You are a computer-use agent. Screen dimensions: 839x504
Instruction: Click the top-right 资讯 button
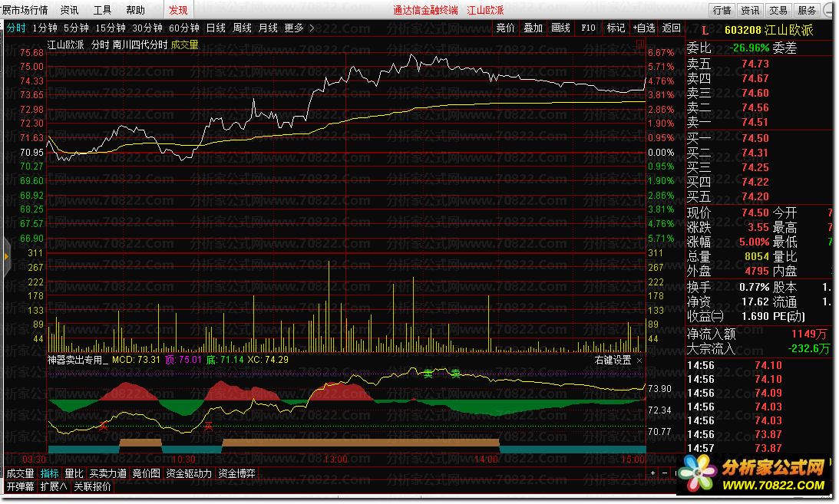(750, 10)
